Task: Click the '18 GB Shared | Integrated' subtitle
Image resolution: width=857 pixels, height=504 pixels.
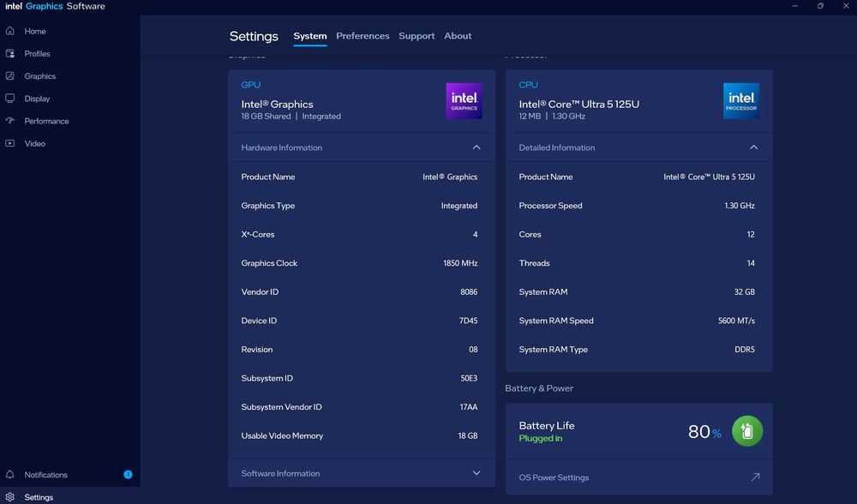Action: (291, 116)
